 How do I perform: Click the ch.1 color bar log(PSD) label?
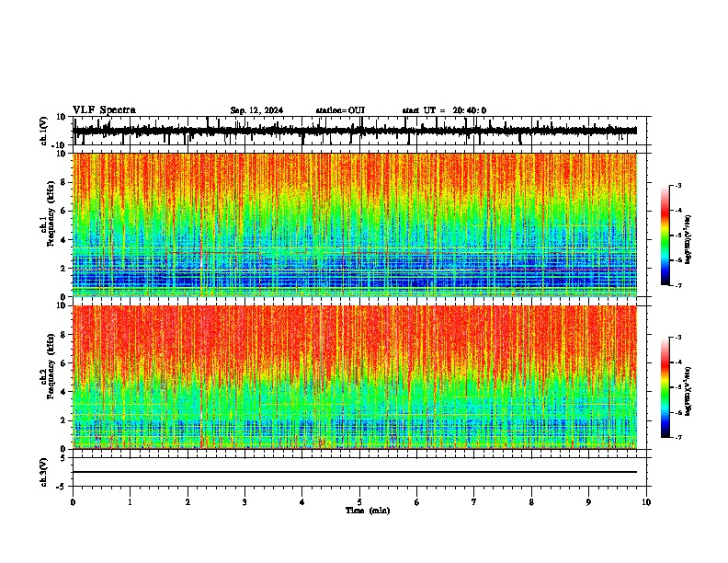(688, 239)
